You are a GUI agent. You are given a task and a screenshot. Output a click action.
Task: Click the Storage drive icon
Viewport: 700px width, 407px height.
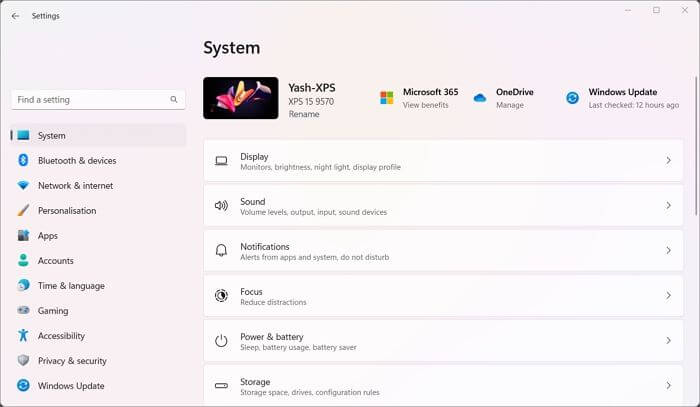[221, 386]
